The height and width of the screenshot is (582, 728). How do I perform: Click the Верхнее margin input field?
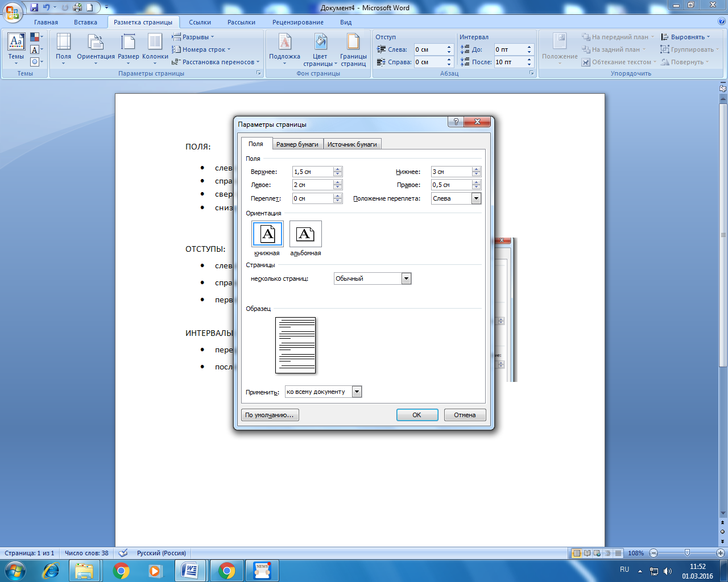coord(312,172)
